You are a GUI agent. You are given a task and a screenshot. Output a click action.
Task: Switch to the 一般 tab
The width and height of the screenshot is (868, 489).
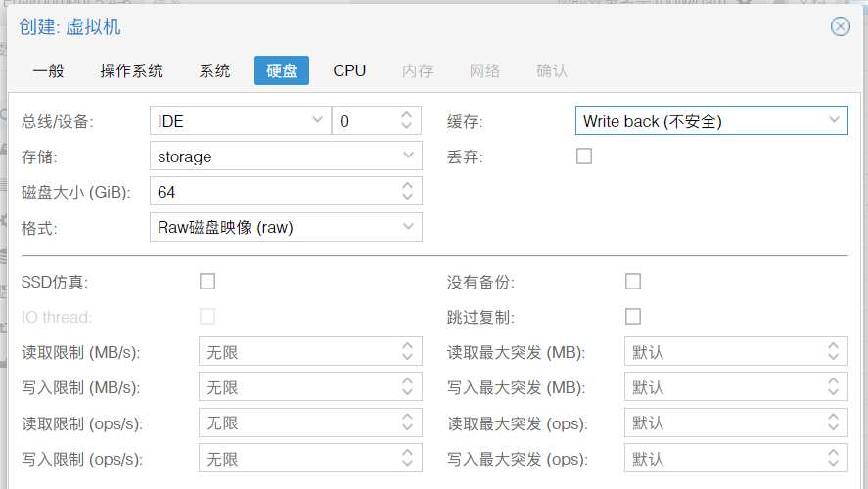48,70
